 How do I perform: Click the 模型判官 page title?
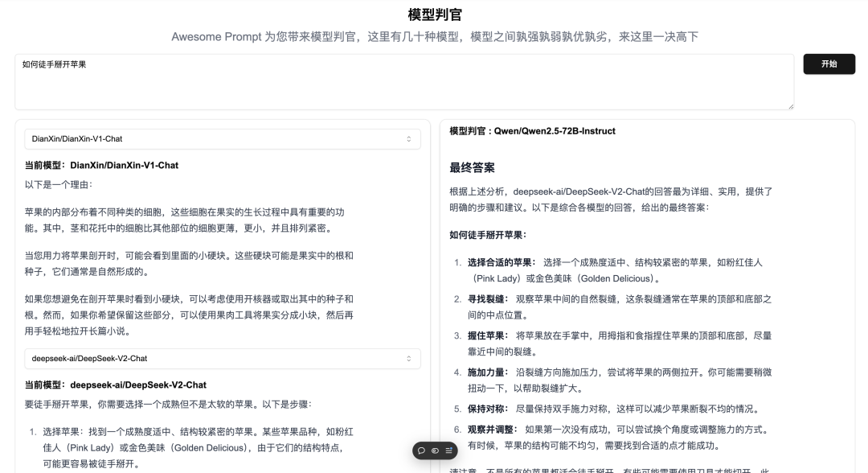pyautogui.click(x=433, y=14)
